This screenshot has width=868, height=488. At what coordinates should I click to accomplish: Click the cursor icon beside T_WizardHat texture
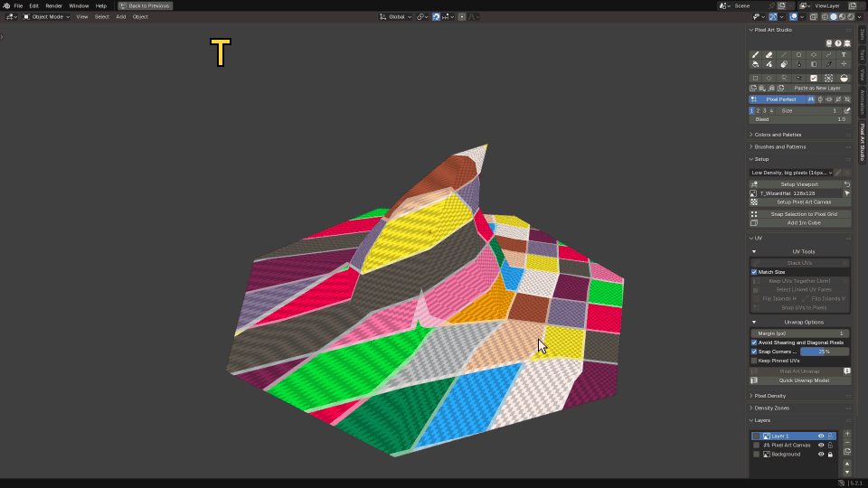847,193
